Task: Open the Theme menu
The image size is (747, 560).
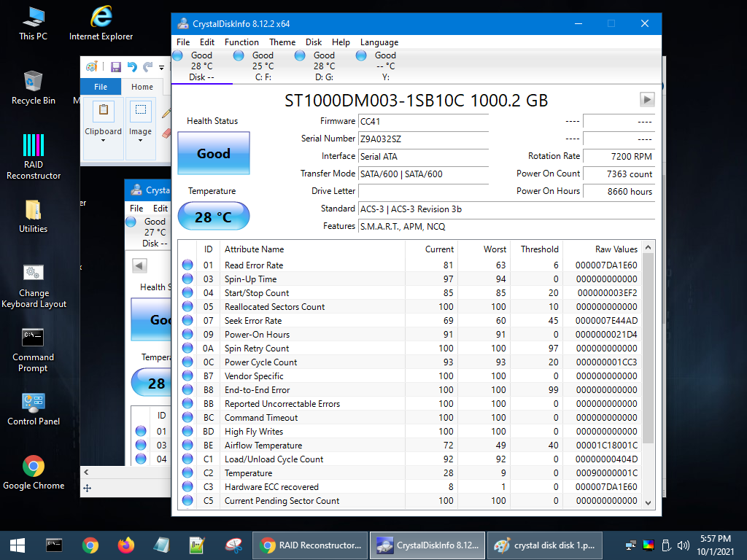Action: [282, 42]
